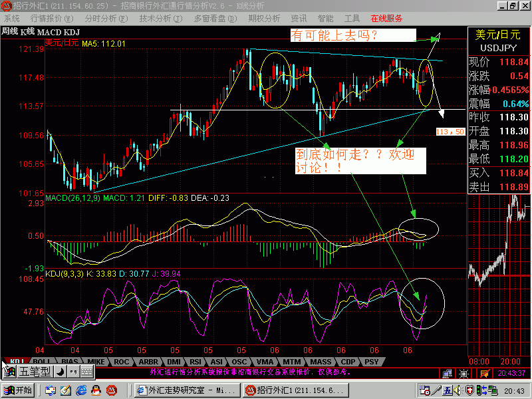Image resolution: width=532 pixels, height=399 pixels.
Task: Click the 最高 118.96 row
Action: 498,145
